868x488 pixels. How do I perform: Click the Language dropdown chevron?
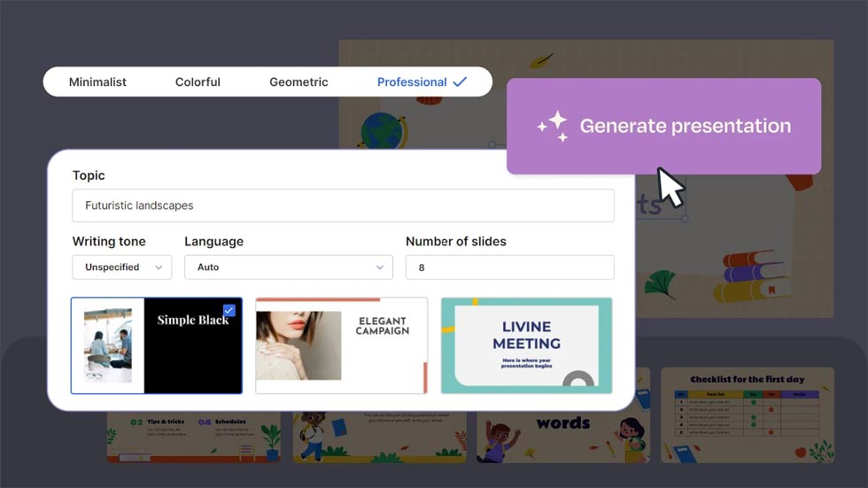pos(380,267)
